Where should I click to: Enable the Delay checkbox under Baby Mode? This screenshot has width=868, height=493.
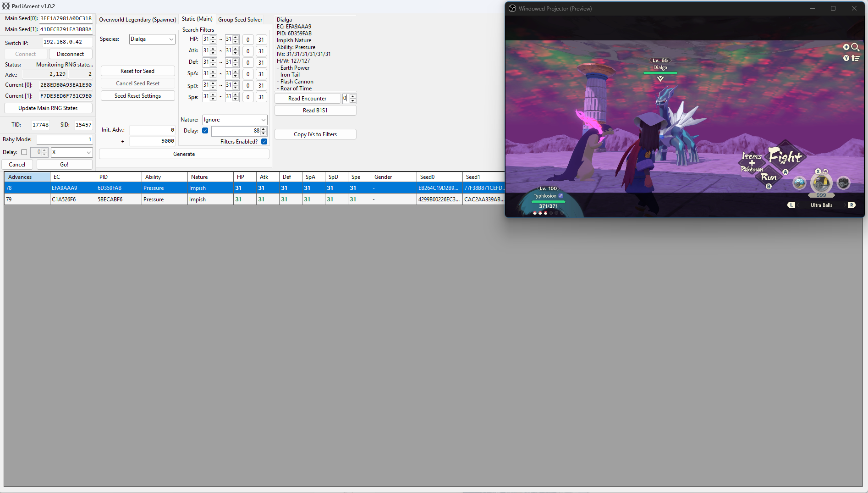tap(24, 152)
